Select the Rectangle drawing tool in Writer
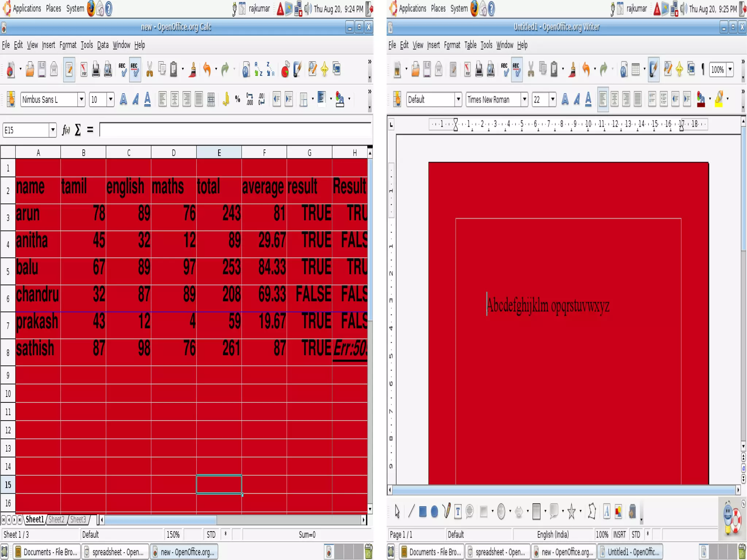Screen dimensions: 747x560 point(422,511)
